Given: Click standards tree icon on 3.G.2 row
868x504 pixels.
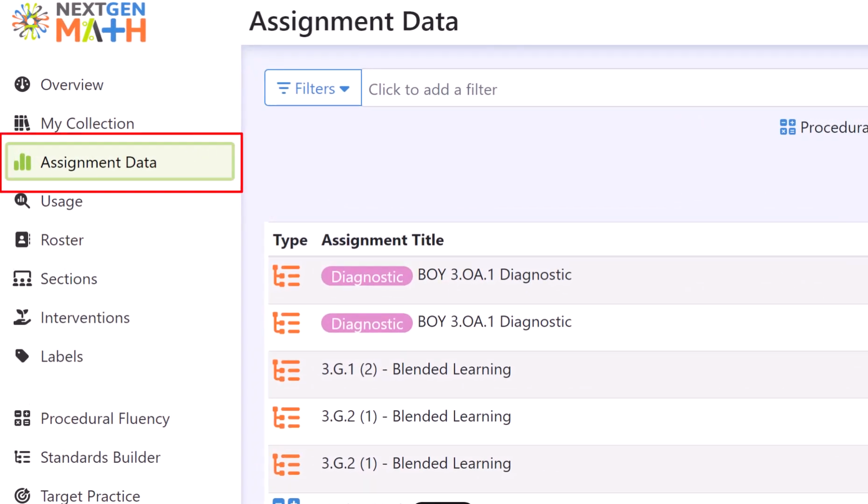Looking at the screenshot, I should (286, 417).
